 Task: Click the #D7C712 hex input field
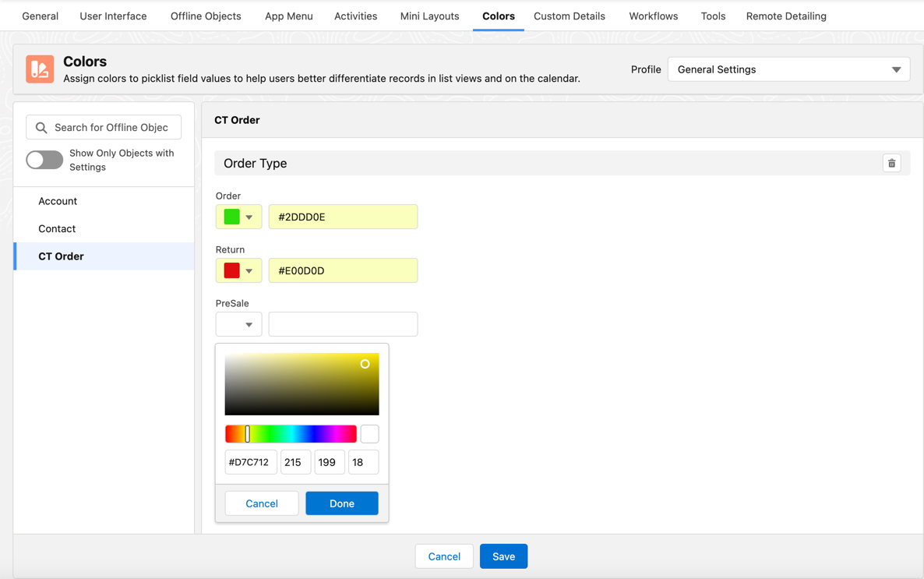[x=250, y=461]
